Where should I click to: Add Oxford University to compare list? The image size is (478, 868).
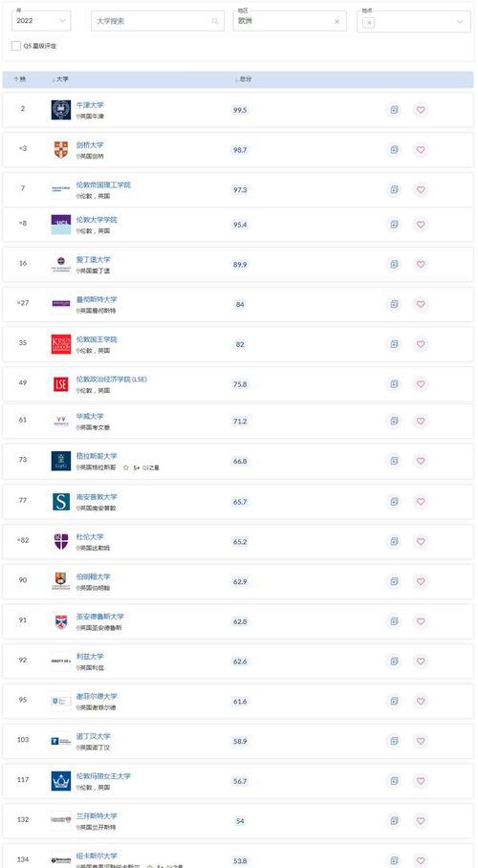coord(394,110)
